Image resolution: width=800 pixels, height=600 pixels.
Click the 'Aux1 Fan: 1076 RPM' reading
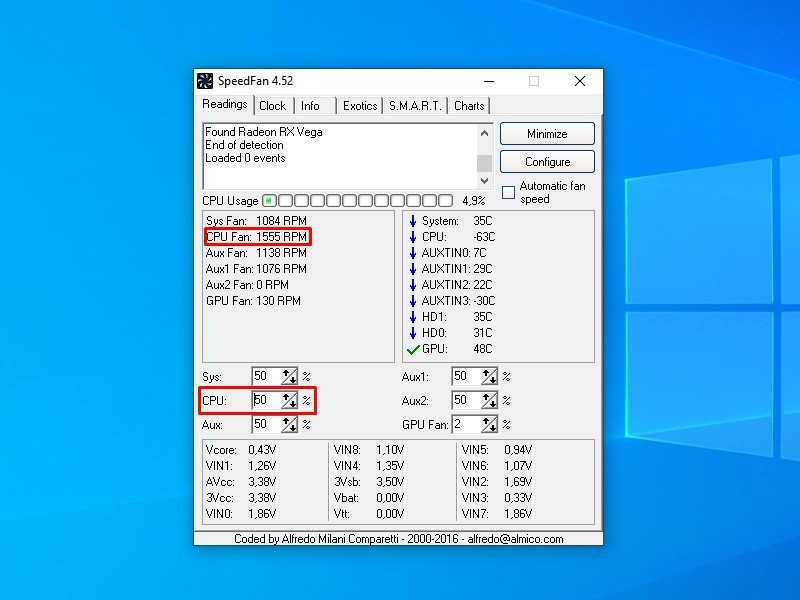pyautogui.click(x=256, y=269)
